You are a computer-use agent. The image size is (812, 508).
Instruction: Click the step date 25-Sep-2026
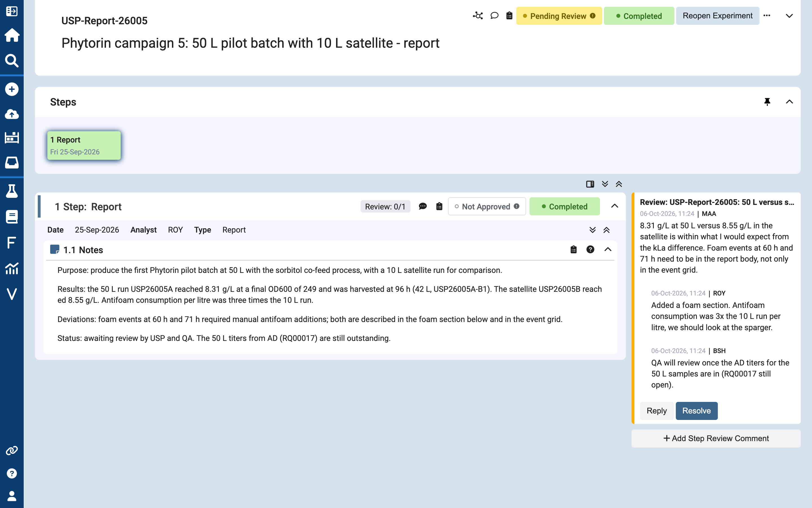click(97, 230)
